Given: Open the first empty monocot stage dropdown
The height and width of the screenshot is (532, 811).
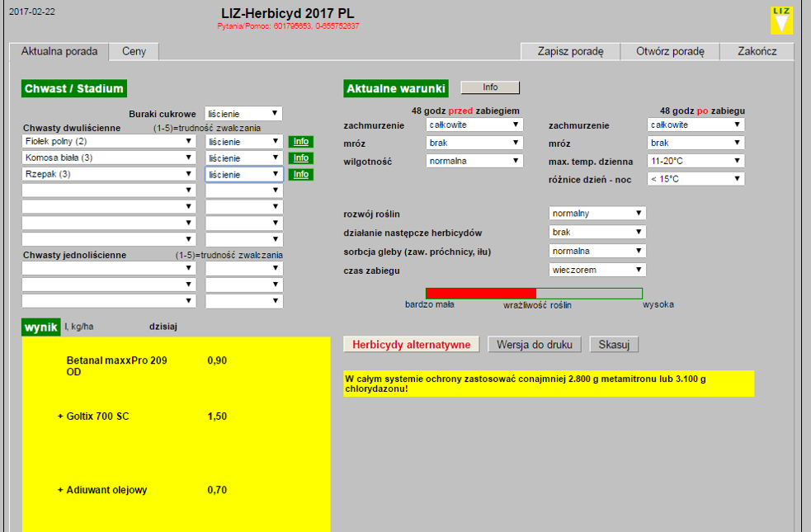Looking at the screenshot, I should (x=243, y=268).
